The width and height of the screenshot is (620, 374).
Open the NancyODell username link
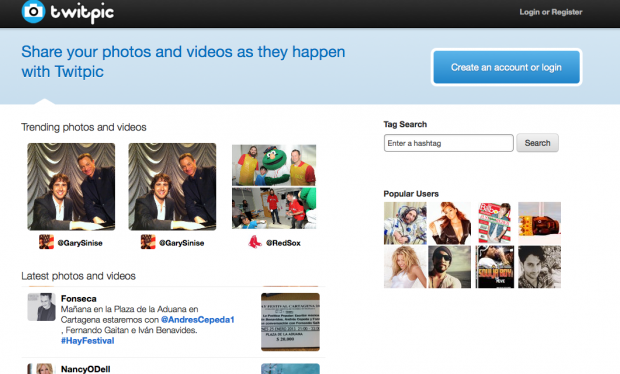pyautogui.click(x=85, y=369)
